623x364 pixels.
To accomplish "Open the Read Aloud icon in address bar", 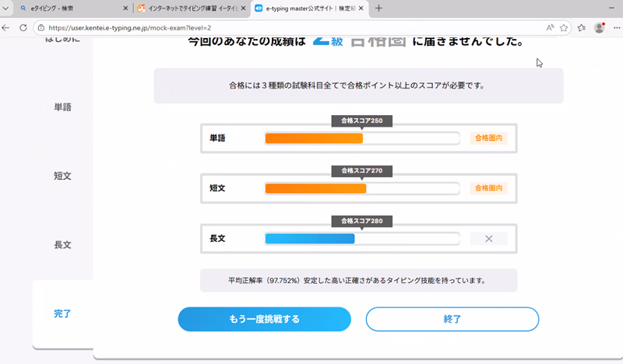I will (x=550, y=26).
